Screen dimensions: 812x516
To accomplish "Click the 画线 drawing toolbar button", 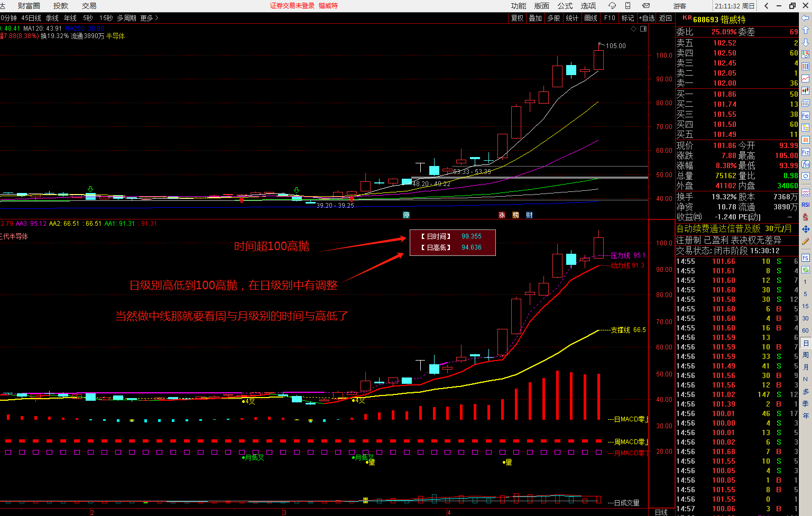I will (590, 18).
